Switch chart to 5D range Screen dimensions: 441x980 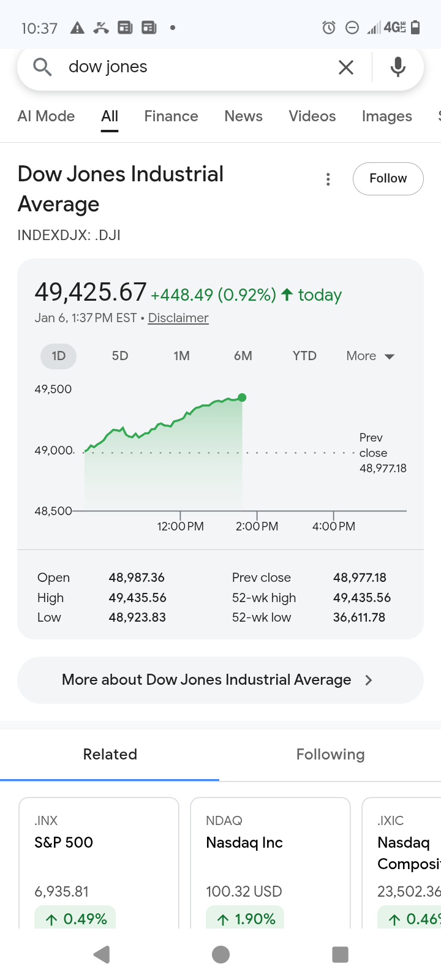(120, 356)
